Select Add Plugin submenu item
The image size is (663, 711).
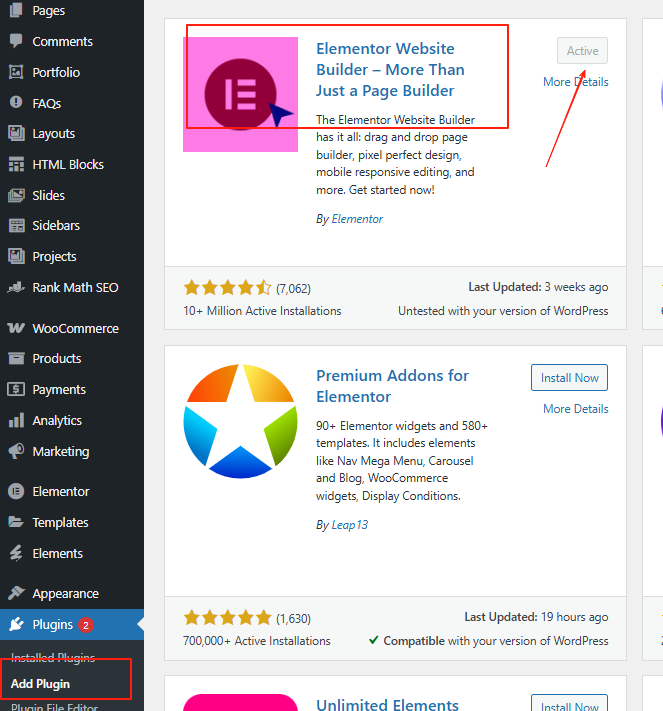tap(40, 683)
